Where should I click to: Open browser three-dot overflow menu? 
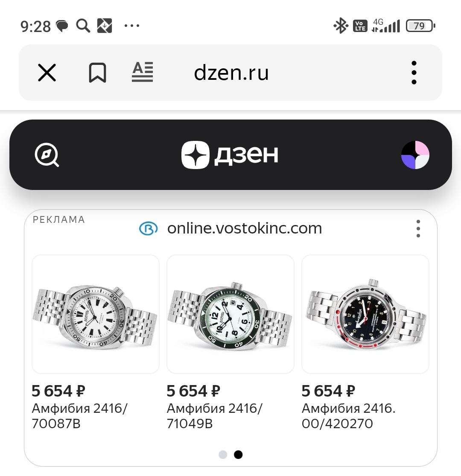[414, 73]
